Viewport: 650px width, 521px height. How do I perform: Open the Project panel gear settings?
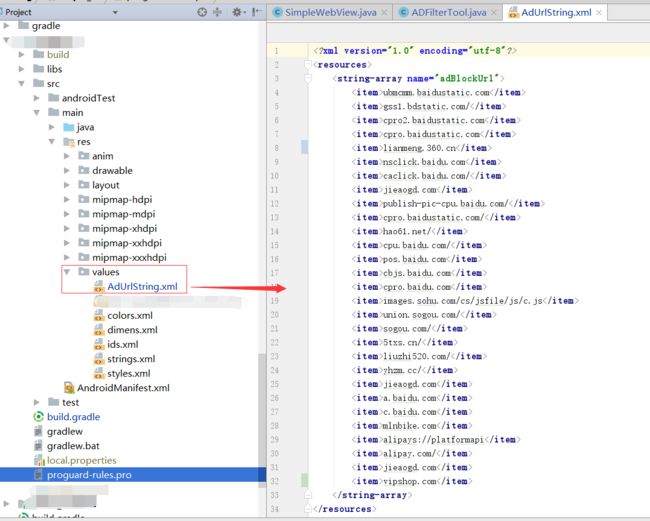237,12
